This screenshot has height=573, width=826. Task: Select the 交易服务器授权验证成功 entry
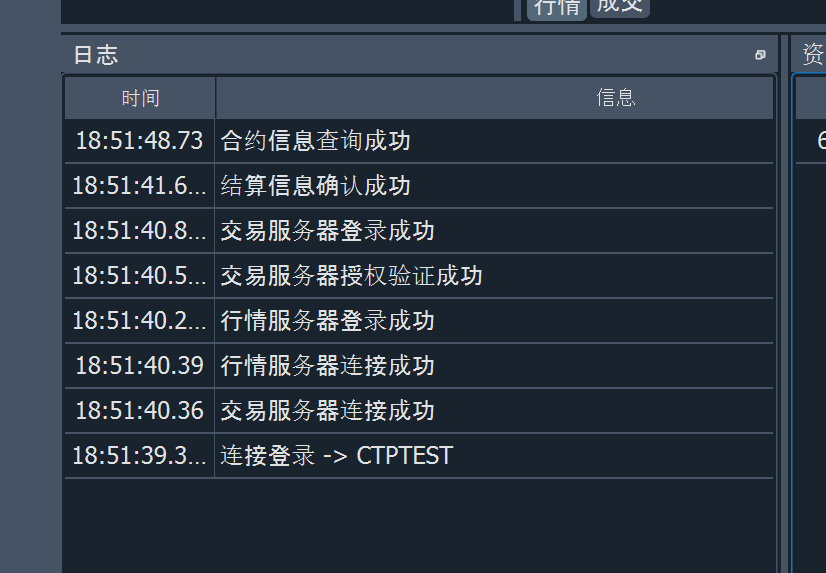click(x=351, y=276)
